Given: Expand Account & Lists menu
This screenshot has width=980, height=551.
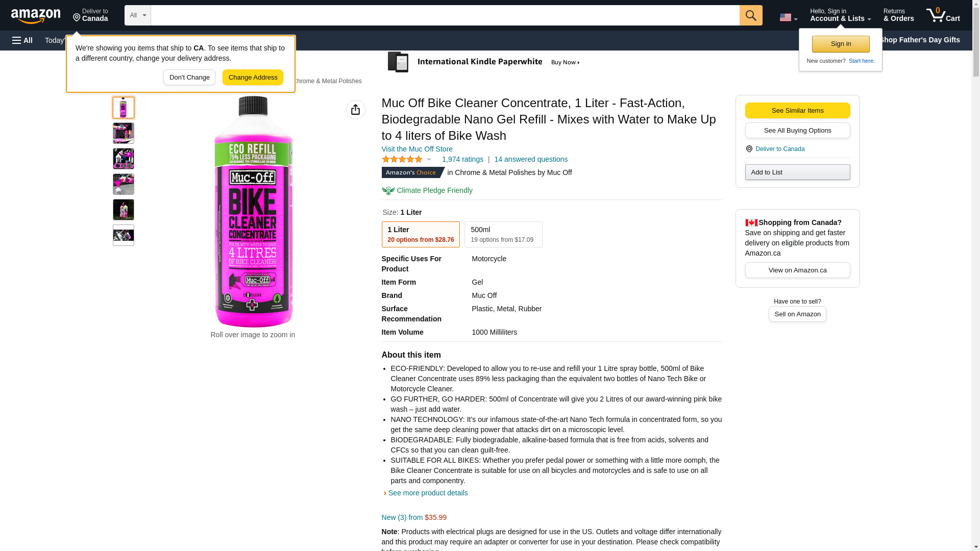Looking at the screenshot, I should 840,15.
